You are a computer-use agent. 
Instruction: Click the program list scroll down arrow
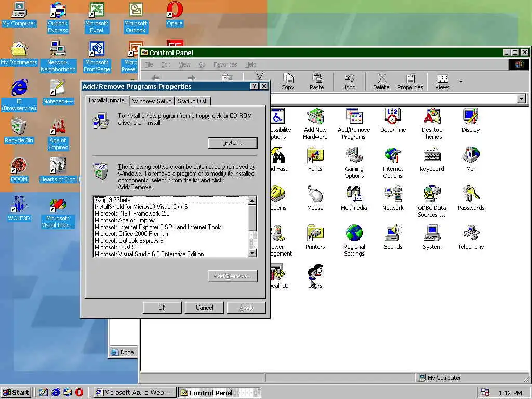252,253
